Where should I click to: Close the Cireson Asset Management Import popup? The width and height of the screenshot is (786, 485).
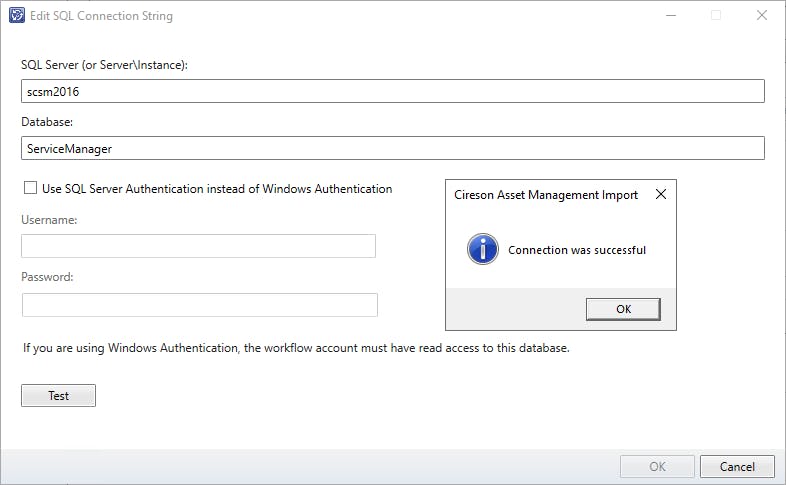(660, 195)
